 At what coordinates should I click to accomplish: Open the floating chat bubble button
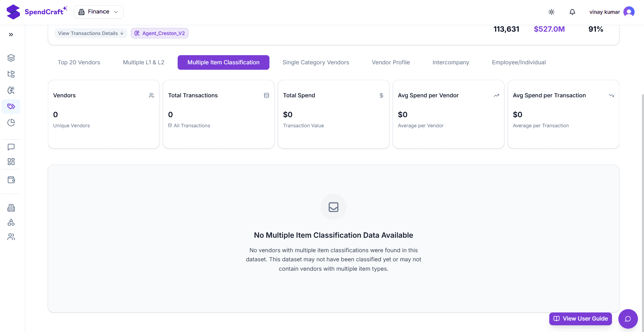627,319
